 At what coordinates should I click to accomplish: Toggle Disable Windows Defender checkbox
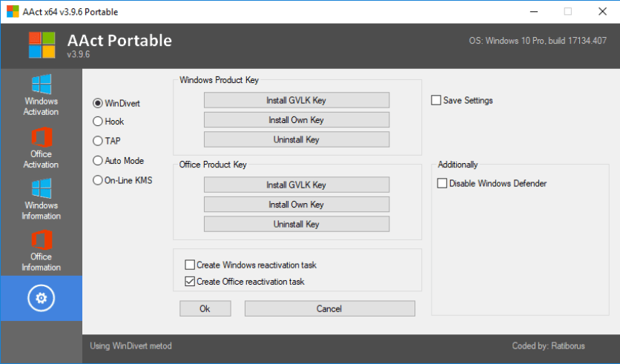point(443,183)
